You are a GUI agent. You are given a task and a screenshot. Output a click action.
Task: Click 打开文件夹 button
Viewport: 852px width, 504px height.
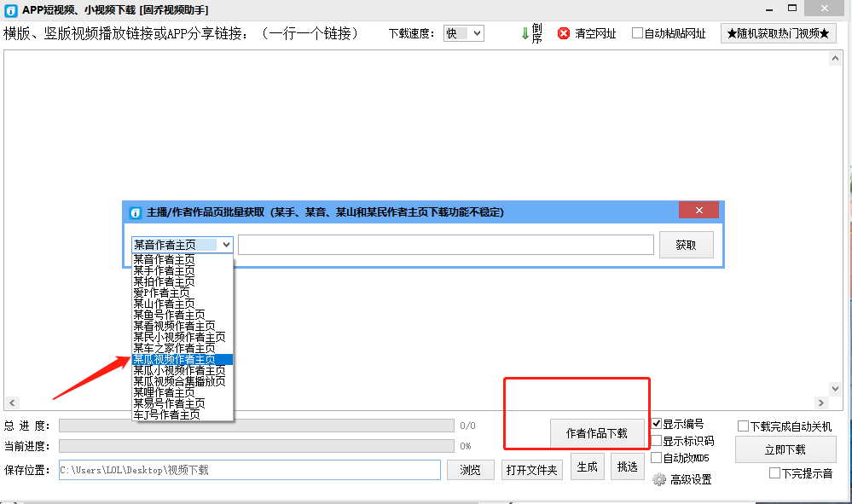click(532, 470)
